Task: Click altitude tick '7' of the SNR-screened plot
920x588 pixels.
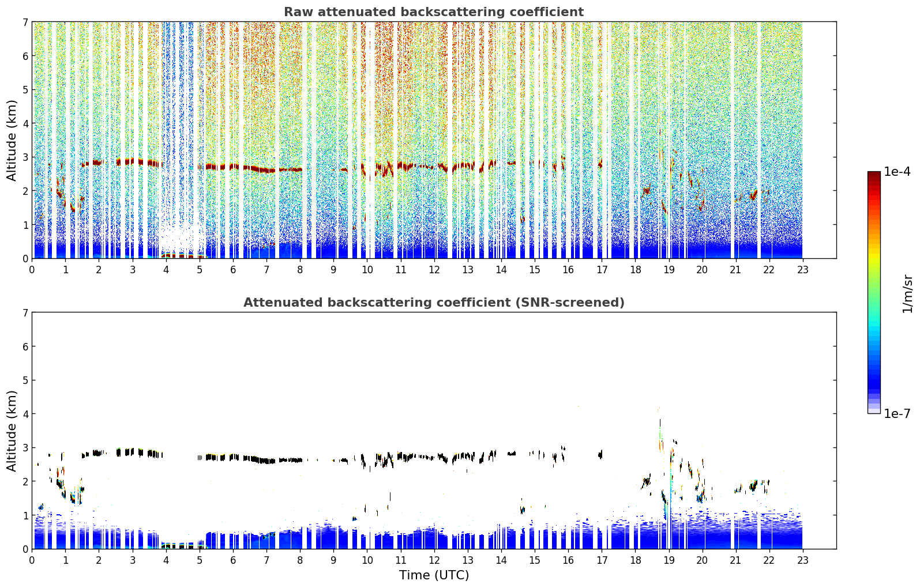Action: [x=25, y=313]
